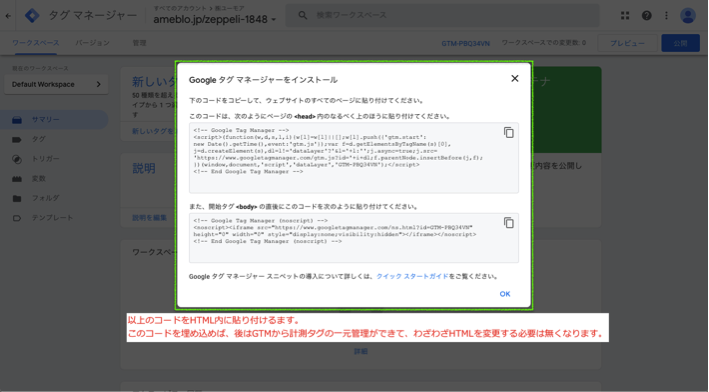This screenshot has height=392, width=709.
Task: Click the 'Google タグ マネージャーをインストール' dialog title
Action: click(263, 80)
